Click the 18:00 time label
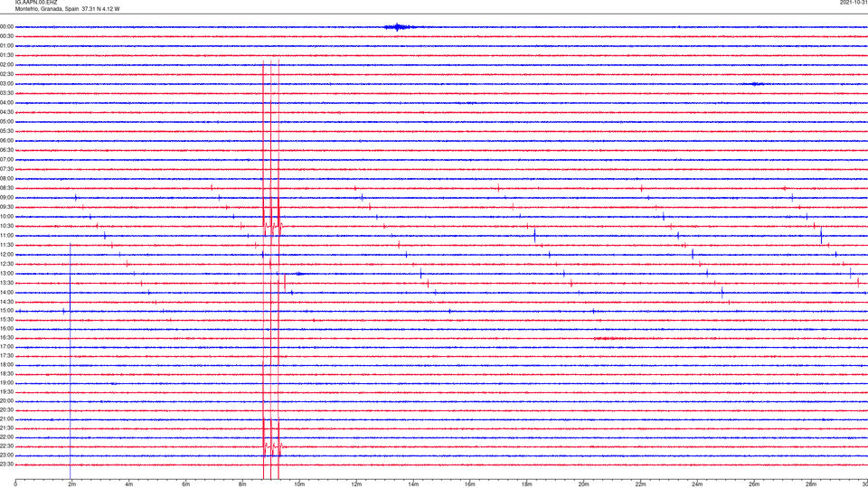The image size is (868, 488). point(6,365)
